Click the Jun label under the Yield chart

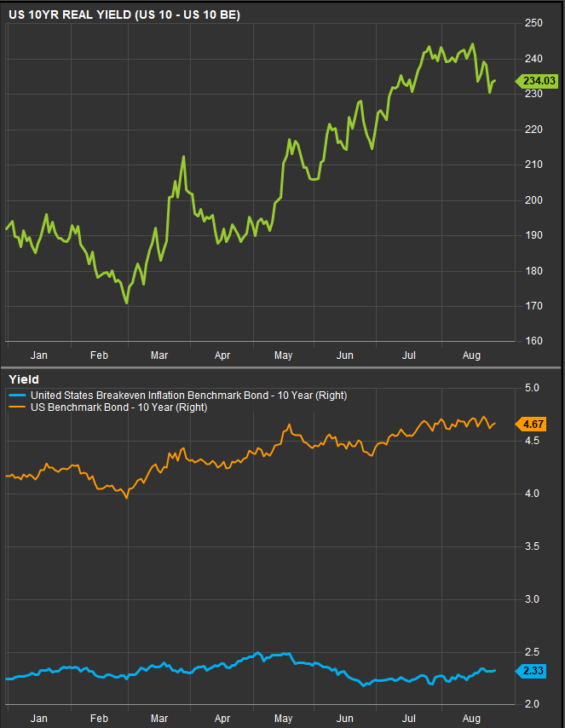(345, 719)
